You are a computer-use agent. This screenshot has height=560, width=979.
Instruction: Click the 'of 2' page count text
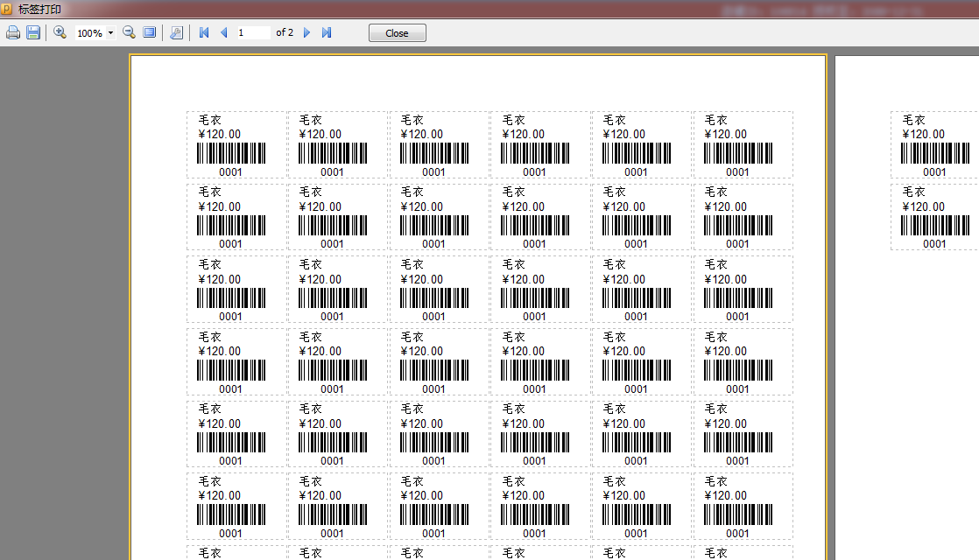point(285,32)
